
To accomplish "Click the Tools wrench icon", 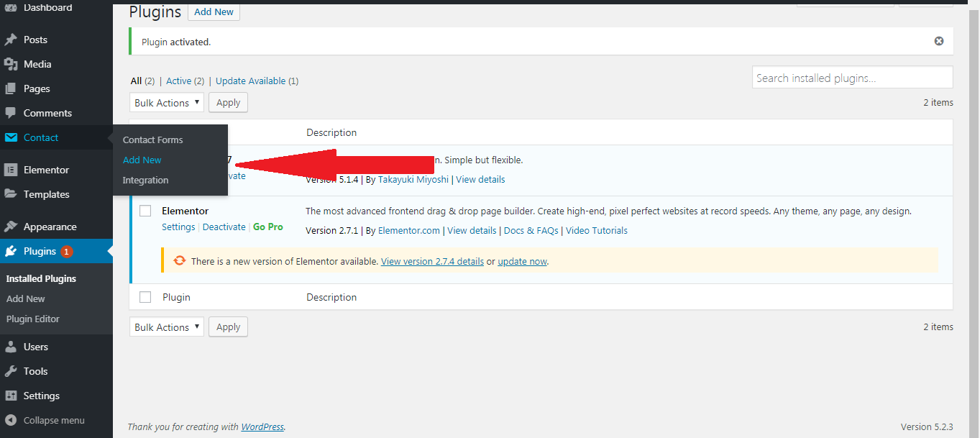I will coord(11,371).
